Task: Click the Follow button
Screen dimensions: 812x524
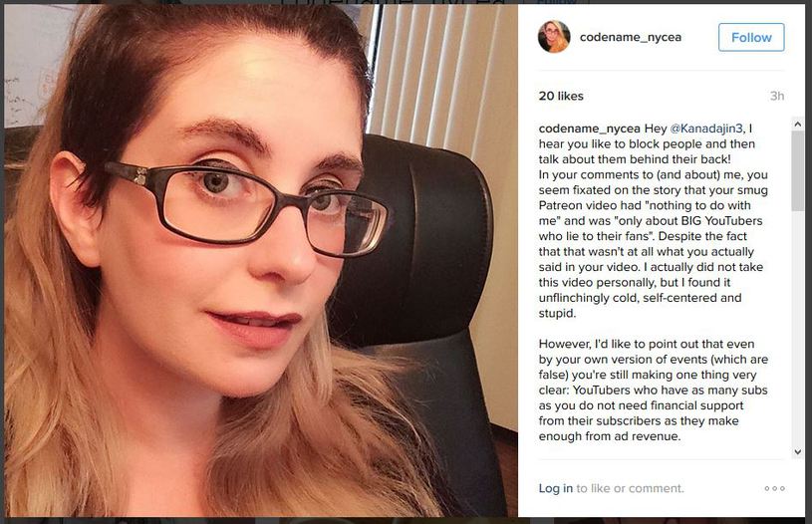Action: [x=751, y=37]
